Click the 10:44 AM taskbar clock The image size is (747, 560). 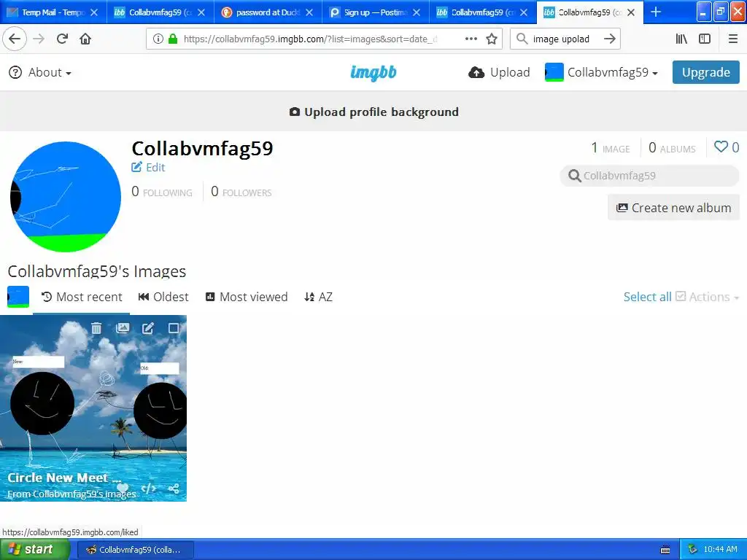(720, 550)
